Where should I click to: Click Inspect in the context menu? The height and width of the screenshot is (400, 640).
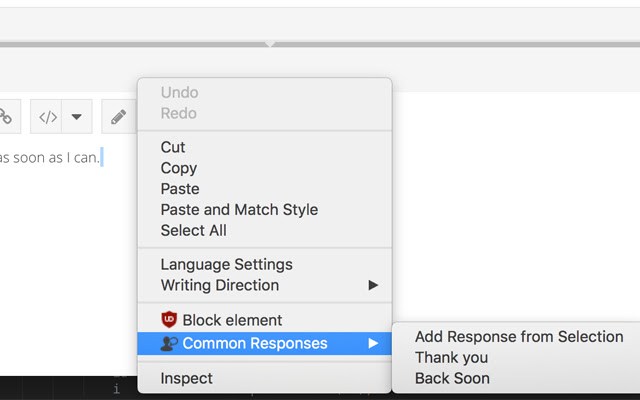coord(186,378)
